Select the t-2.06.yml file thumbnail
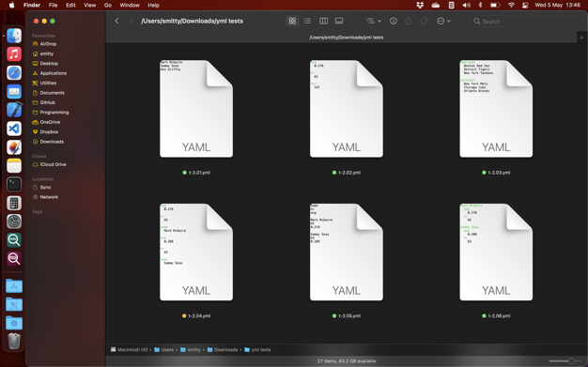 click(496, 252)
